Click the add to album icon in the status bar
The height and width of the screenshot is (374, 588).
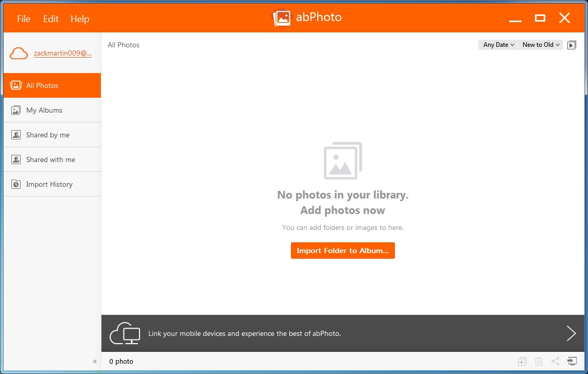coord(522,361)
